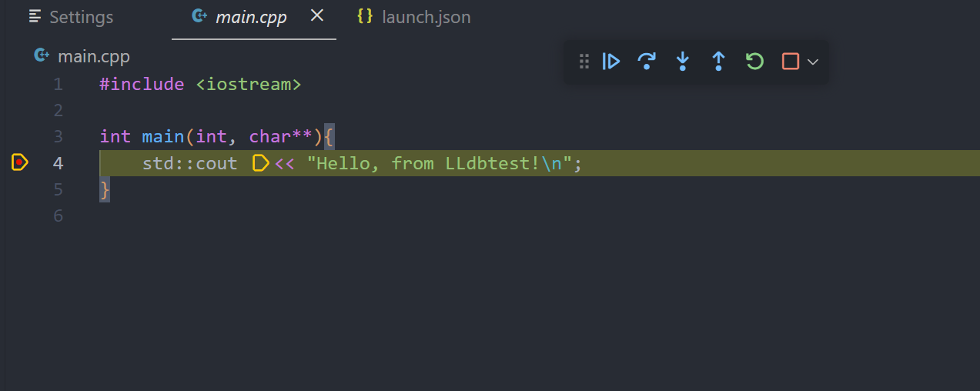Click the "Hello, from LLdbtest!" string
This screenshot has height=391, width=980.
pyautogui.click(x=439, y=162)
